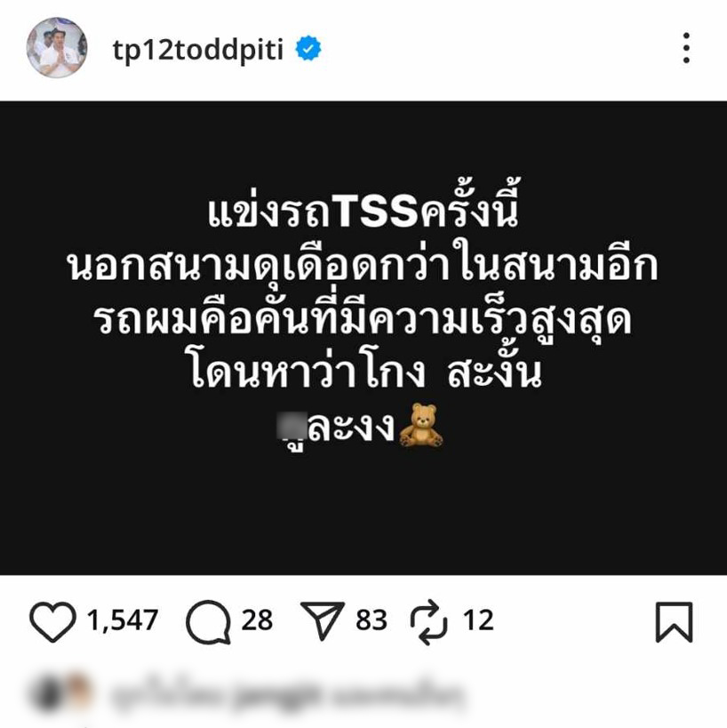This screenshot has height=728, width=727.
Task: Like the post with the heart icon
Action: click(52, 621)
